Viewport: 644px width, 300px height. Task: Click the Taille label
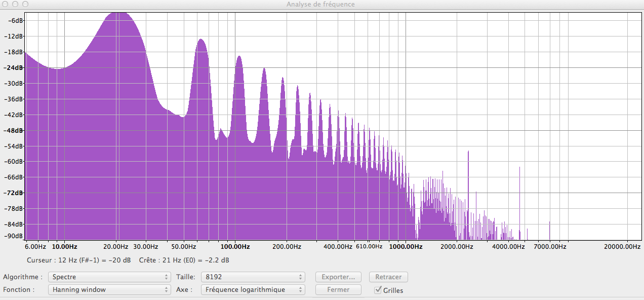point(185,277)
